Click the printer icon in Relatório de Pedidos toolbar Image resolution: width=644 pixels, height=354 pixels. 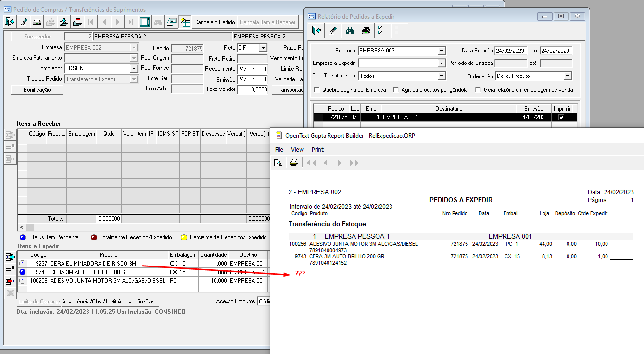pos(366,31)
